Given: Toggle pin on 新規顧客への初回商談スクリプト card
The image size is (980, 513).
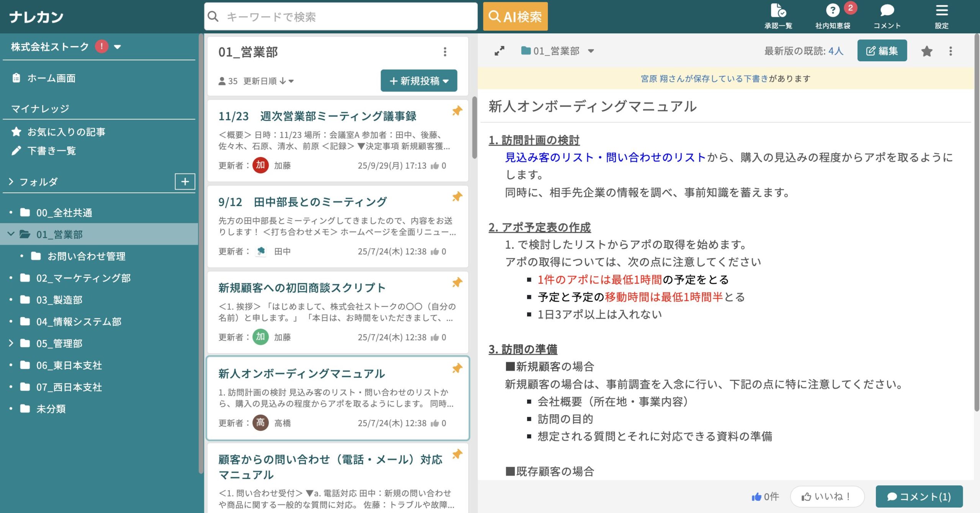Looking at the screenshot, I should click(457, 283).
